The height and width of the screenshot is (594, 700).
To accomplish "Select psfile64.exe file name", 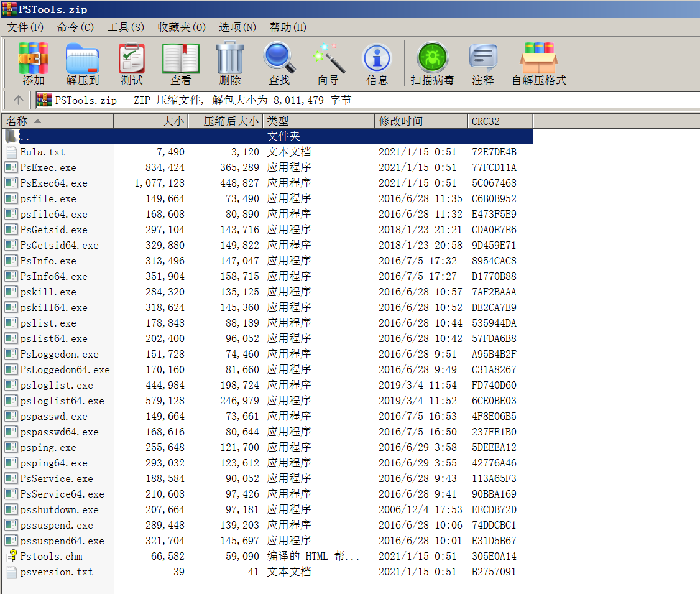I will (x=53, y=215).
